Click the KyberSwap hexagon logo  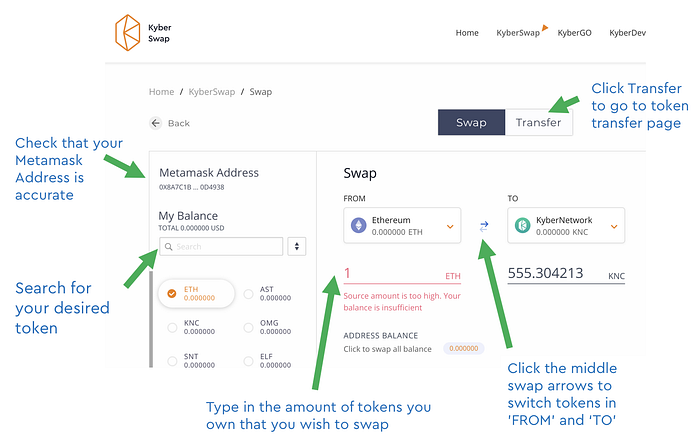point(128,33)
